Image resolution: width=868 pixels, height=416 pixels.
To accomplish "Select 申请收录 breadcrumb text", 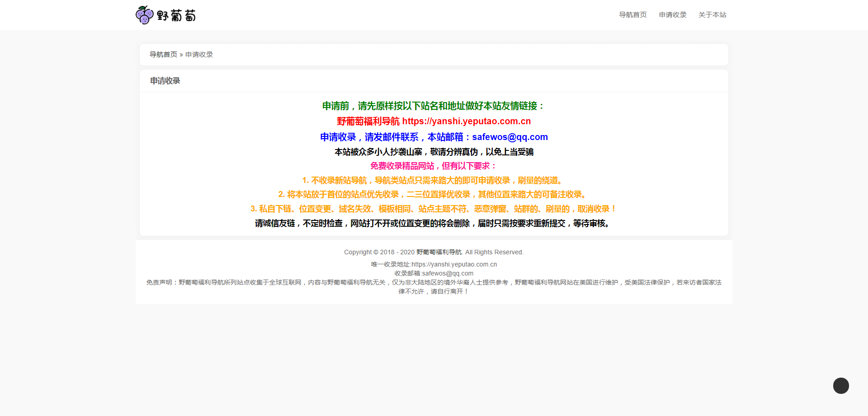I will 199,55.
